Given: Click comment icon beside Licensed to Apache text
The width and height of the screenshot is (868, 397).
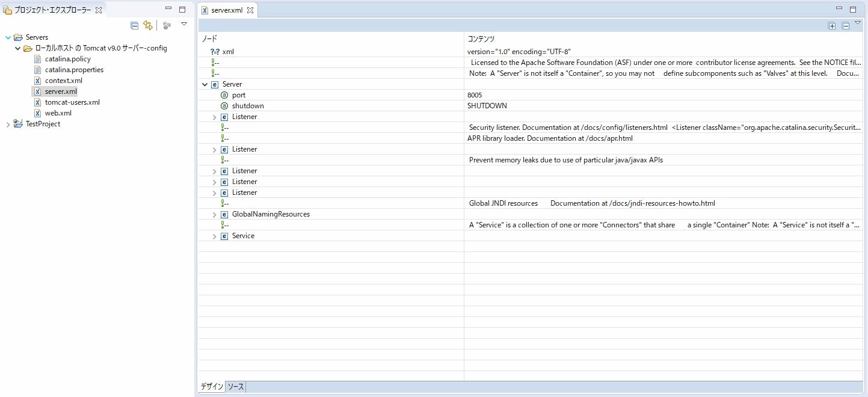Looking at the screenshot, I should [x=215, y=63].
